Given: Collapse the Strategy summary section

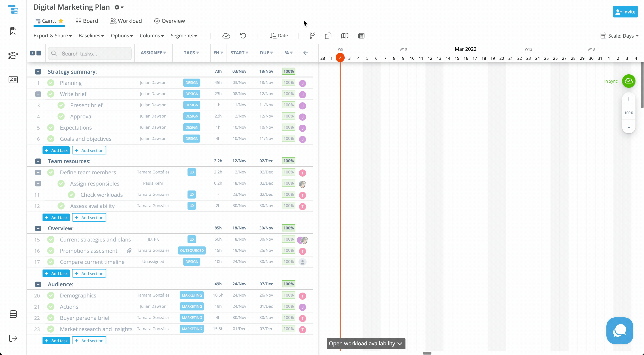Looking at the screenshot, I should tap(38, 71).
